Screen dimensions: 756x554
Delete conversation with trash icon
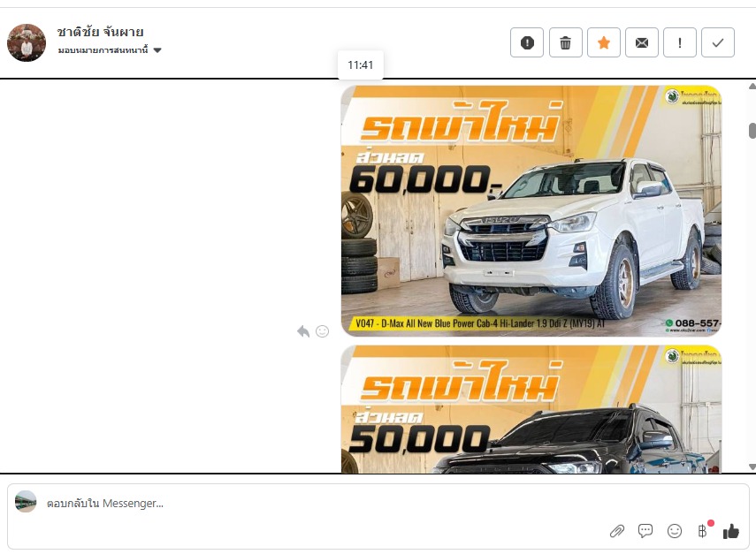[565, 43]
